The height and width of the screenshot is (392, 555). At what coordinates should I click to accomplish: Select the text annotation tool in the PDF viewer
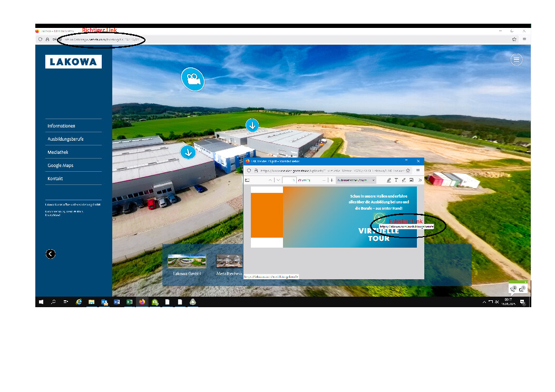pos(396,180)
